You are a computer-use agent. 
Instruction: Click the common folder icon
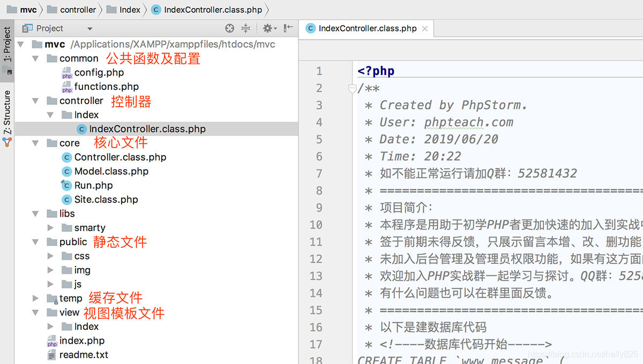(52, 58)
